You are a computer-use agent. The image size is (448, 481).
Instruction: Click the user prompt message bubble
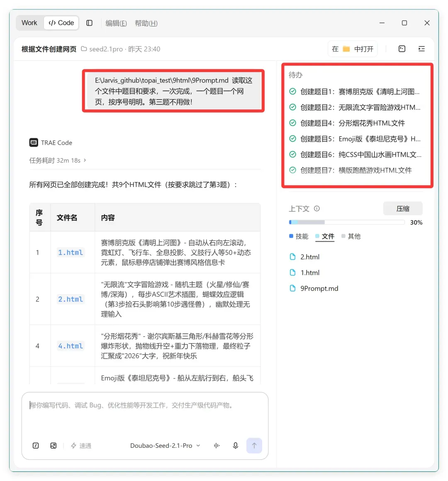point(174,91)
